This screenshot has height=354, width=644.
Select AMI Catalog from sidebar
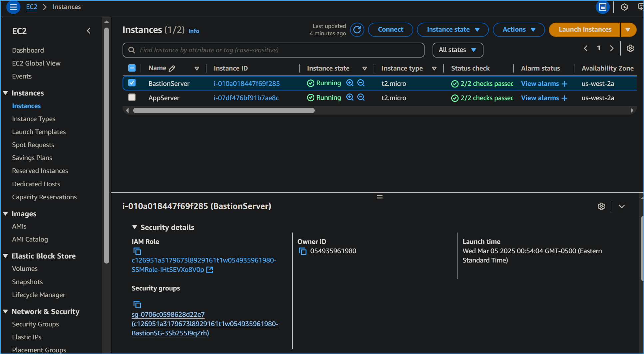coord(30,239)
